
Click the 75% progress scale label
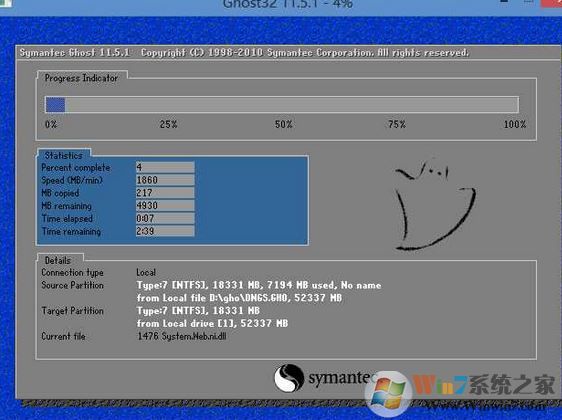click(397, 124)
